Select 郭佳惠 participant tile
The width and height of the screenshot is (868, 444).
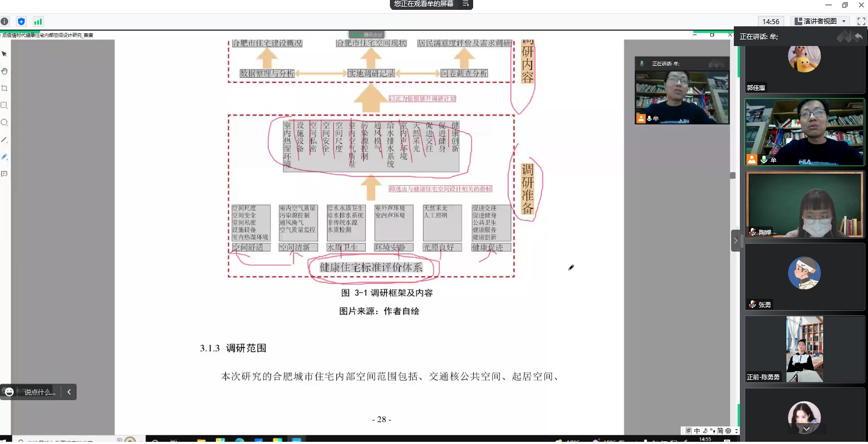(x=804, y=69)
